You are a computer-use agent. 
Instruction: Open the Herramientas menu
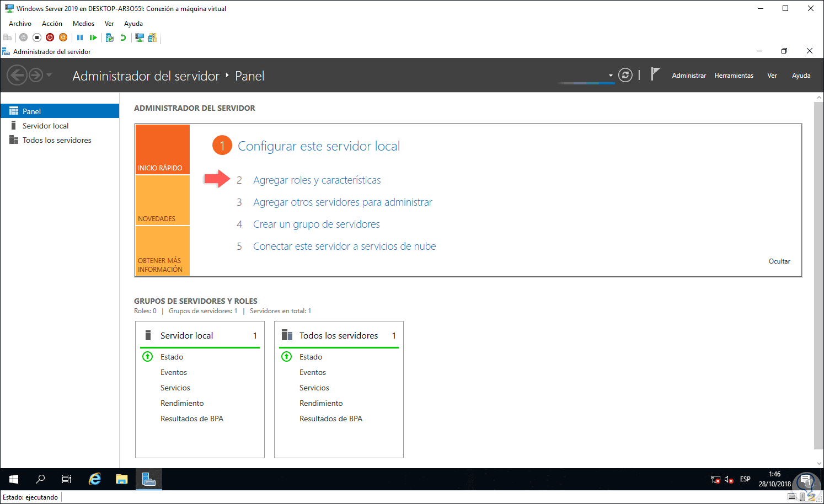click(x=734, y=76)
